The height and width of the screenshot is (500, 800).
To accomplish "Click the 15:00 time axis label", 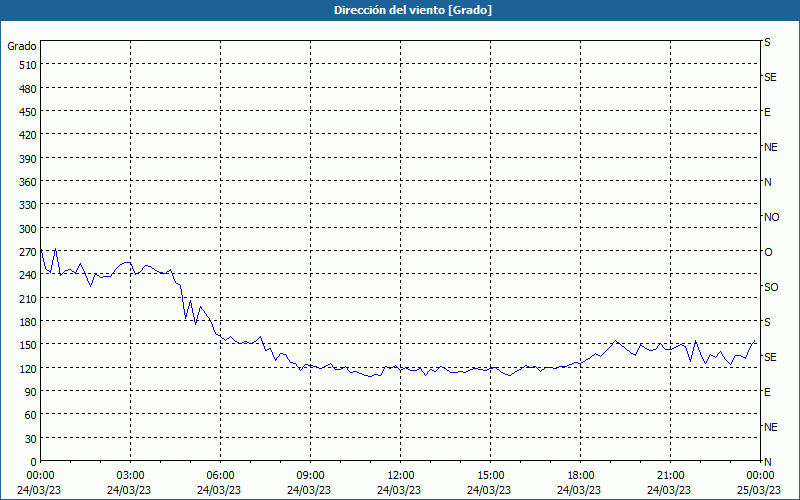I will (x=490, y=476).
